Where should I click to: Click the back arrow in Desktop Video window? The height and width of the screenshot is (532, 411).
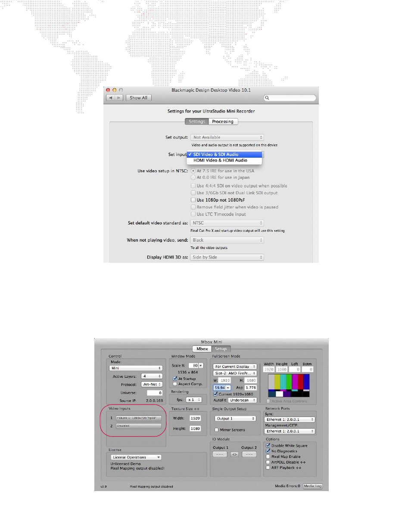coord(111,98)
